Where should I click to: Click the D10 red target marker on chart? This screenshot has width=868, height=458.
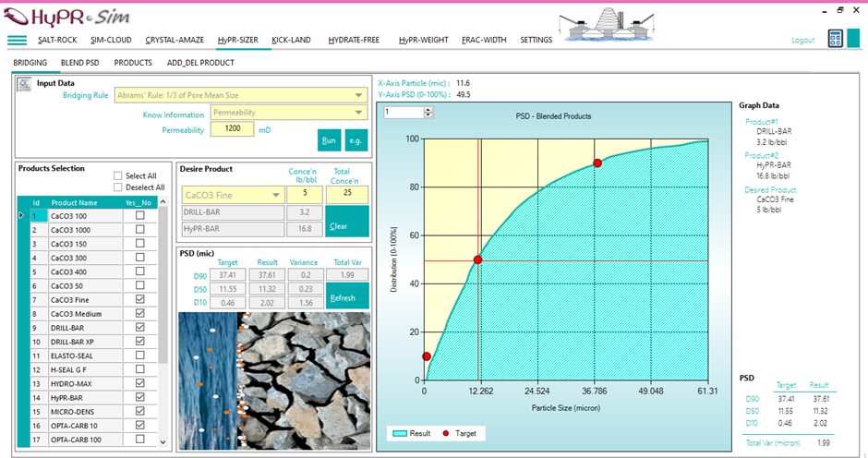pos(427,356)
